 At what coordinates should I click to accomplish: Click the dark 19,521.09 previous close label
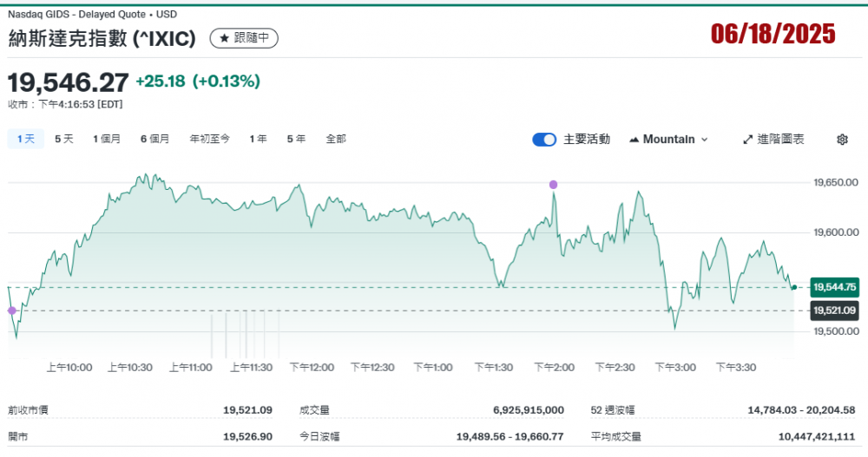(x=834, y=310)
